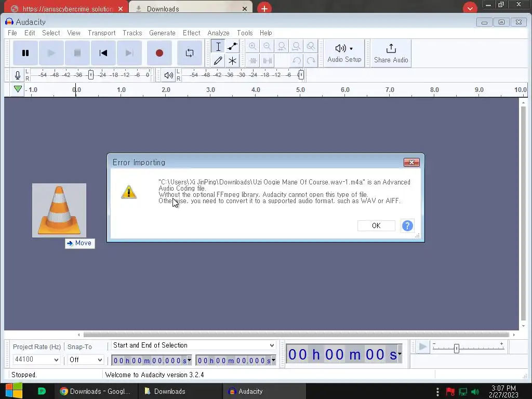
Task: Open the Help menu
Action: click(x=265, y=33)
